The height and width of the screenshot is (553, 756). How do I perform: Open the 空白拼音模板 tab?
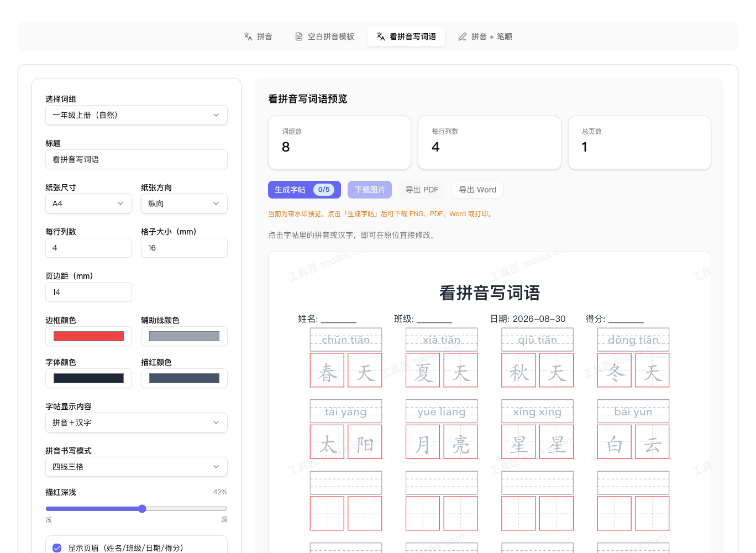click(x=325, y=36)
